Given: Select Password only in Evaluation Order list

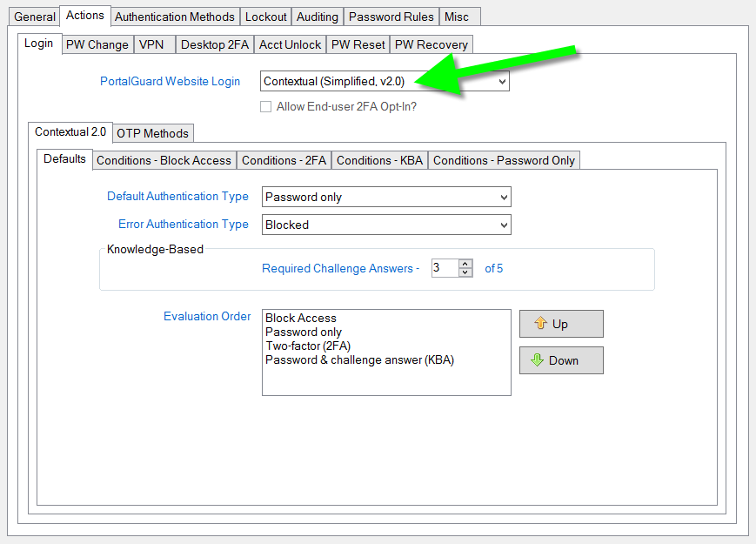Looking at the screenshot, I should tap(304, 332).
